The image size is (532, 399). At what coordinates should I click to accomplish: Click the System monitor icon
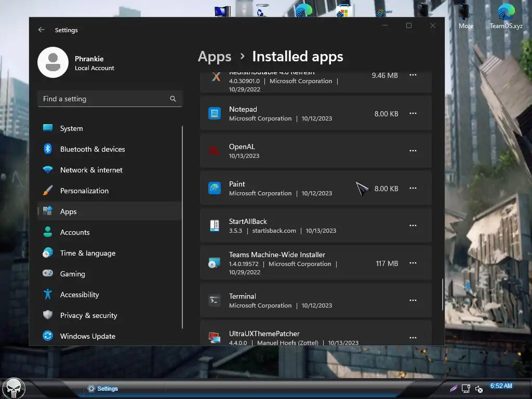(48, 128)
